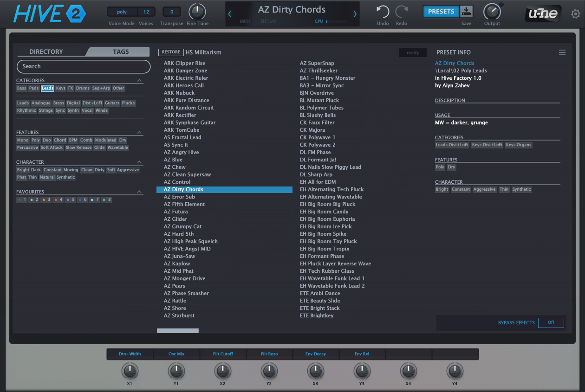Collapse the Character section
This screenshot has width=585, height=392.
pos(139,162)
